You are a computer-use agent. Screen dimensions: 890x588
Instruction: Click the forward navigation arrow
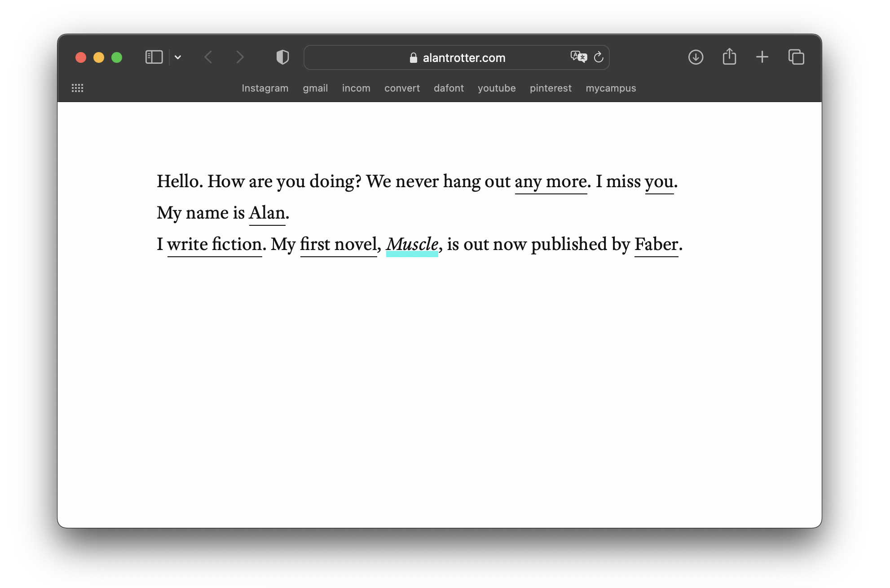point(240,57)
